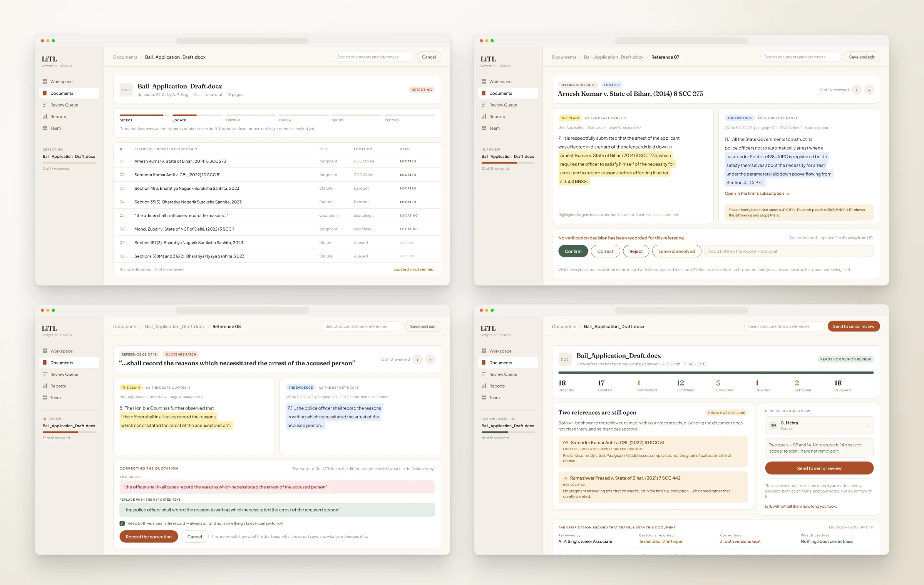
Task: Go to next reference in Reference 08 window
Action: click(430, 359)
